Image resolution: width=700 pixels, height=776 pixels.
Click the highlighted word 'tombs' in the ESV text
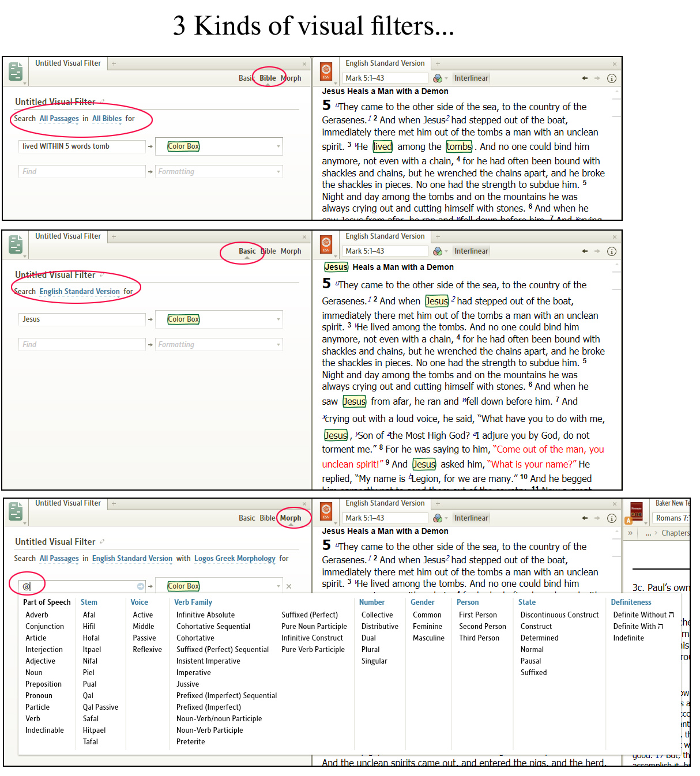pyautogui.click(x=459, y=146)
